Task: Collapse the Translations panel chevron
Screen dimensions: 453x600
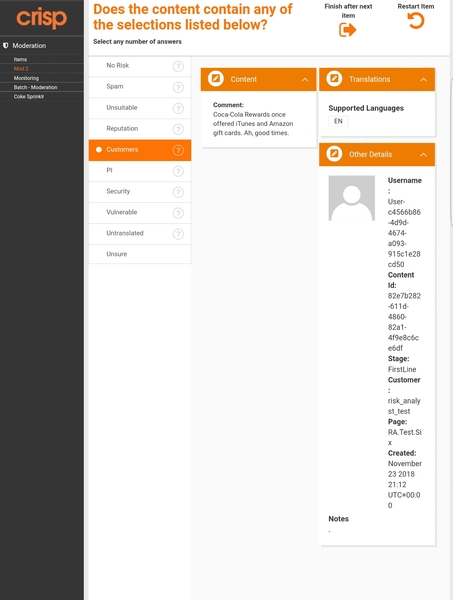Action: pos(424,80)
